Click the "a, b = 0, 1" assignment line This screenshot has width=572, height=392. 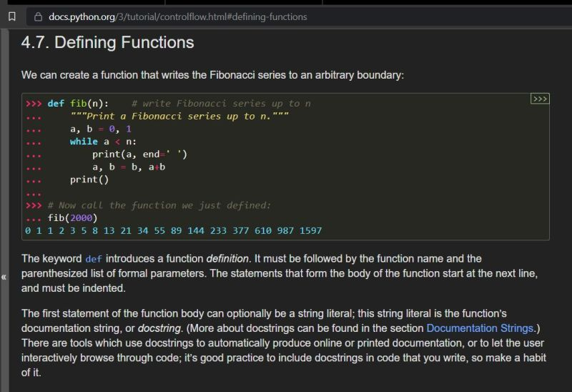coord(101,129)
